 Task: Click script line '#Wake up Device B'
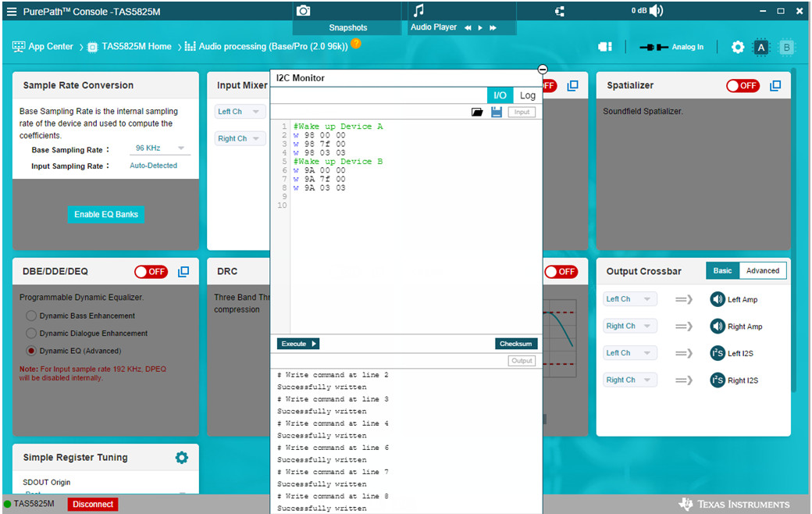click(x=338, y=162)
